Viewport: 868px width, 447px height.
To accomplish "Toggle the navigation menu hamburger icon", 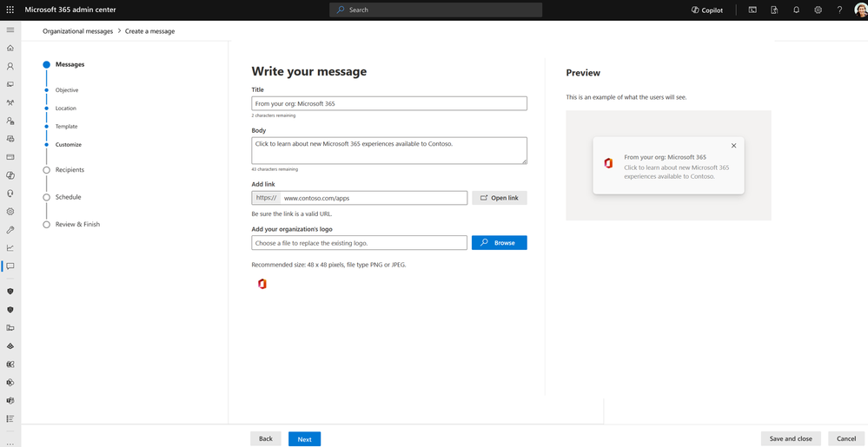I will pyautogui.click(x=10, y=30).
